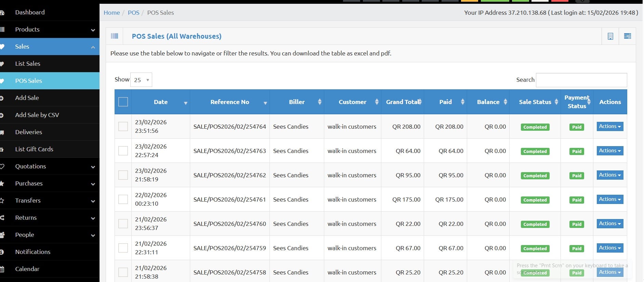
Task: Open Add Sale in the sidebar
Action: (50, 98)
